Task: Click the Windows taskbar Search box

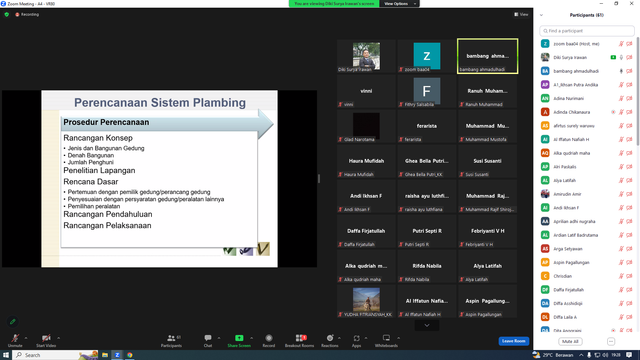Action: [56, 355]
